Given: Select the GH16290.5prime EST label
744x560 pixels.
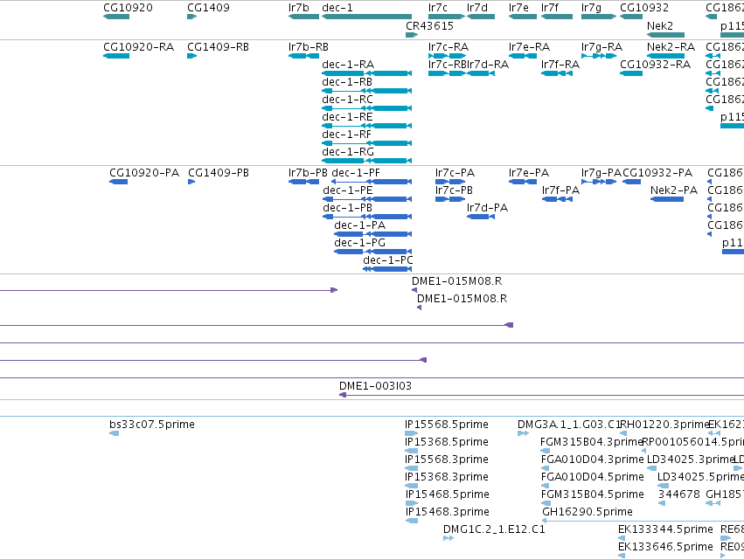Looking at the screenshot, I should click(x=588, y=512).
